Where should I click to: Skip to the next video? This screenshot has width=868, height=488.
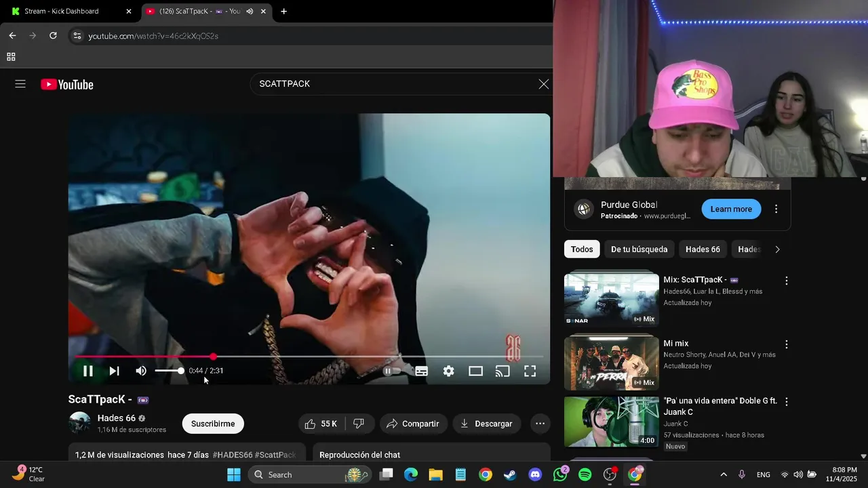114,371
